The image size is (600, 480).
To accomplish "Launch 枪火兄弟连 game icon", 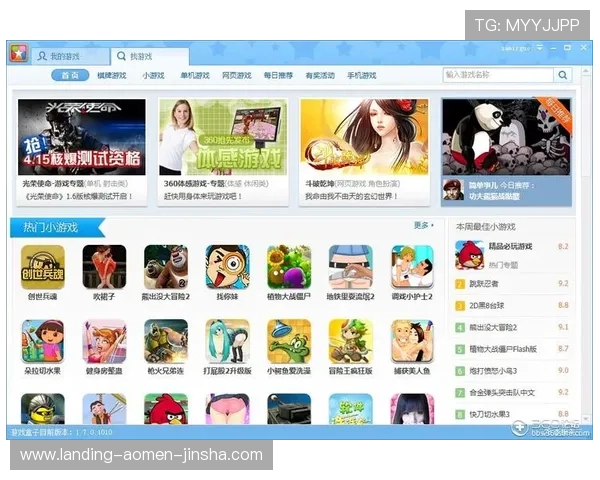I will [x=166, y=341].
